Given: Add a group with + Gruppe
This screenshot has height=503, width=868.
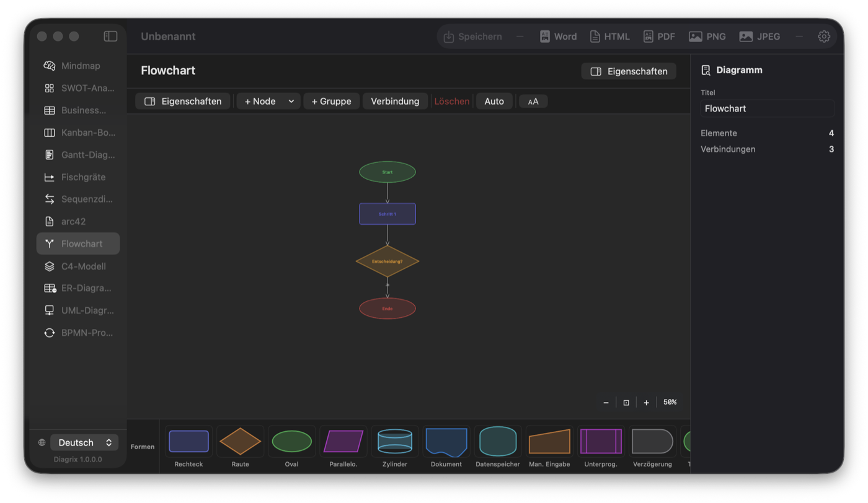Looking at the screenshot, I should click(x=331, y=101).
